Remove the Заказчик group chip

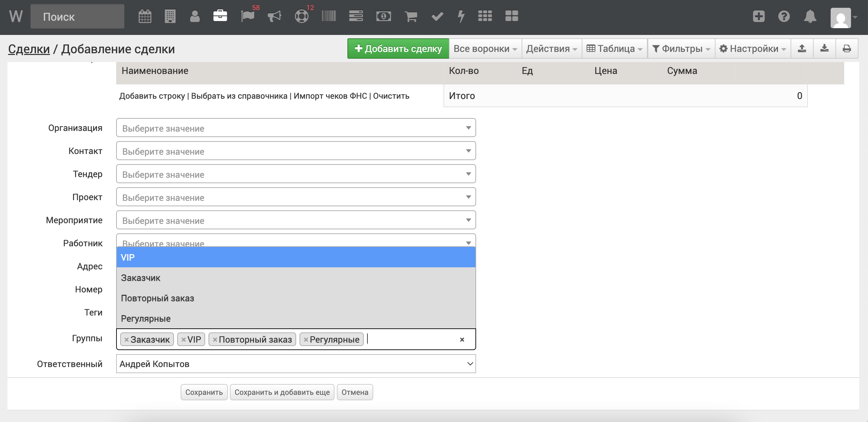[x=126, y=340]
